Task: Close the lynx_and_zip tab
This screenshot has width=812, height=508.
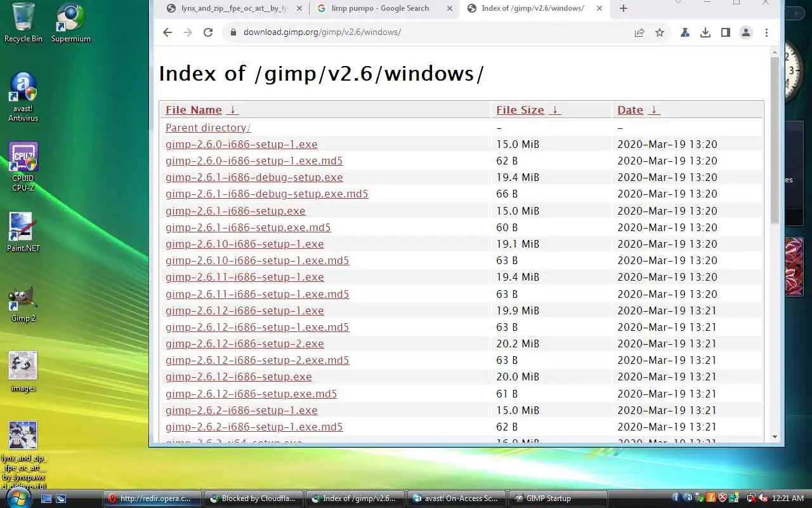Action: [299, 8]
